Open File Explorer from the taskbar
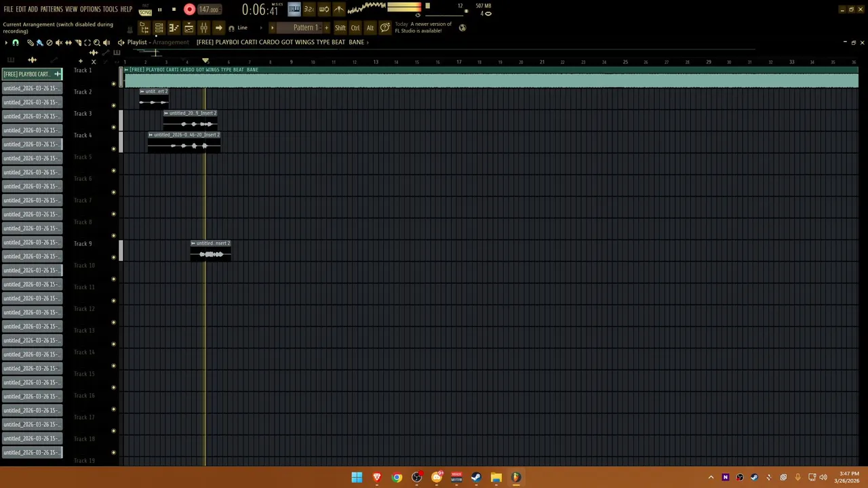 click(496, 477)
